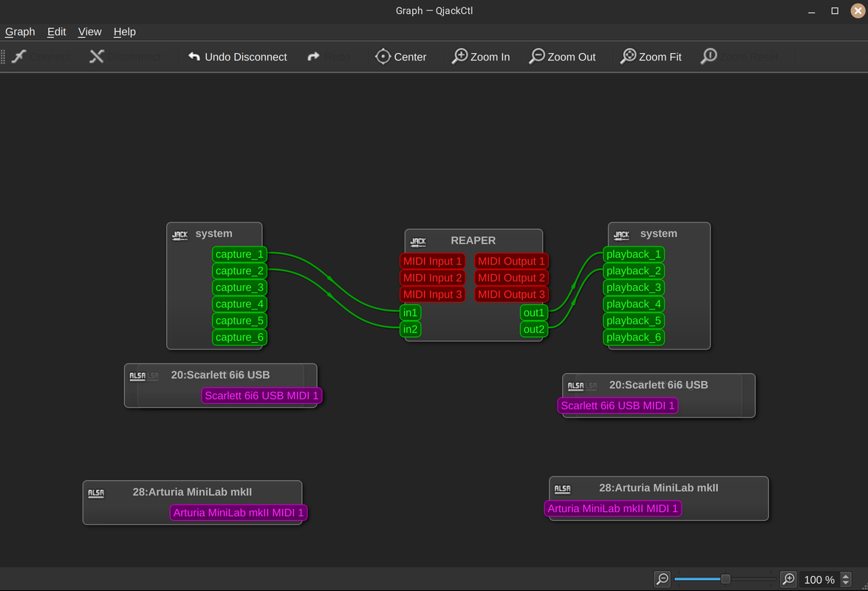
Task: Select REAPER out1 audio port
Action: [x=534, y=312]
